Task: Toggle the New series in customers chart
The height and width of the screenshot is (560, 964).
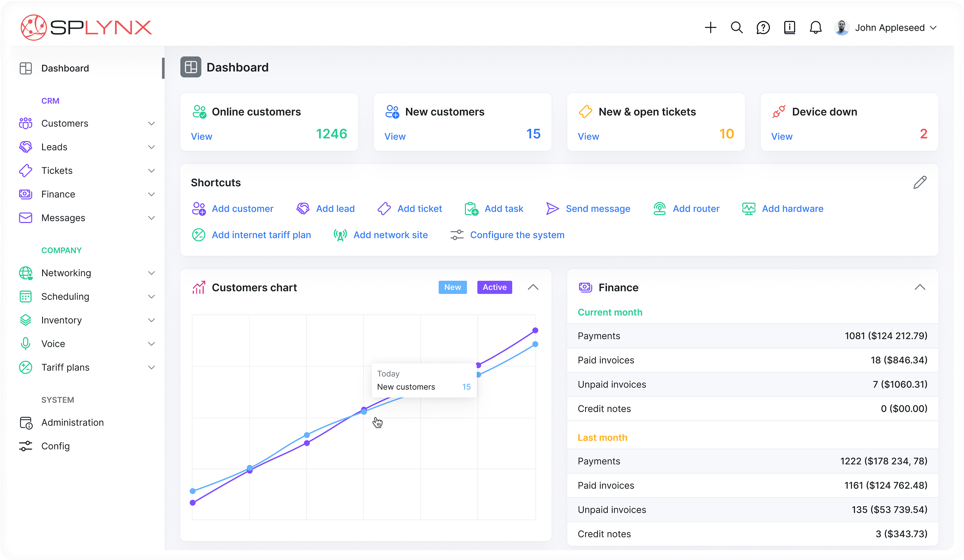Action: pyautogui.click(x=452, y=287)
